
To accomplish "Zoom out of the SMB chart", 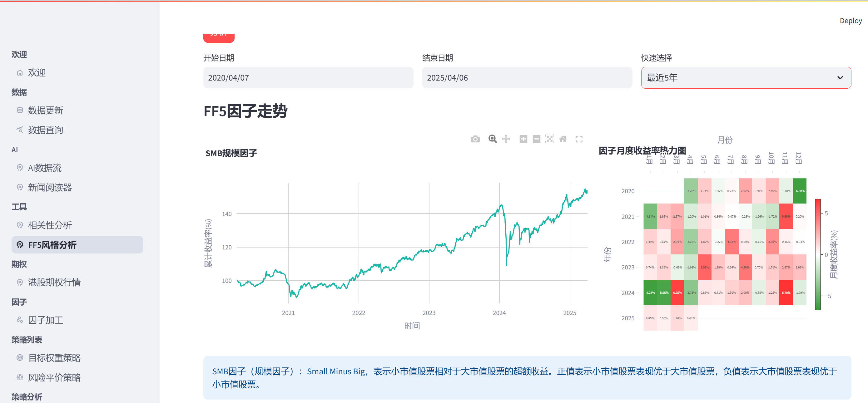I will [536, 139].
